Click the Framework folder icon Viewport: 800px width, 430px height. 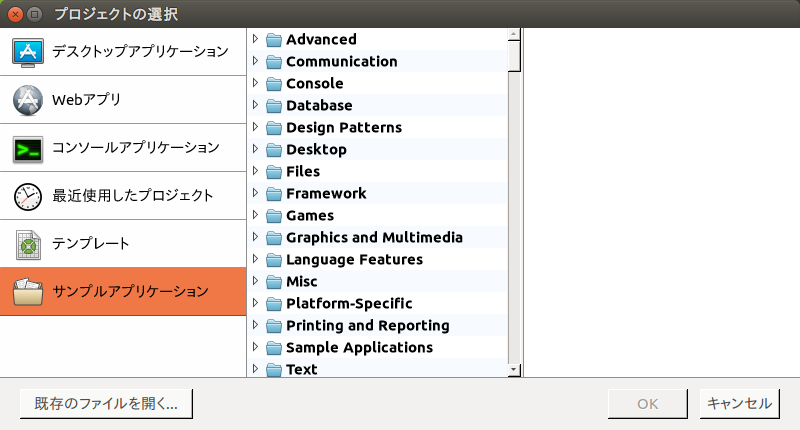coord(274,194)
